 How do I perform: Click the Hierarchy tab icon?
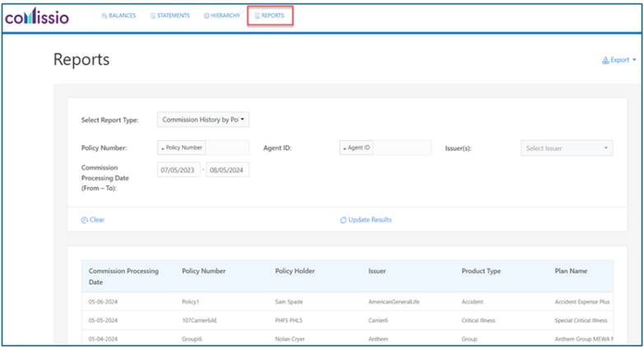pyautogui.click(x=207, y=16)
